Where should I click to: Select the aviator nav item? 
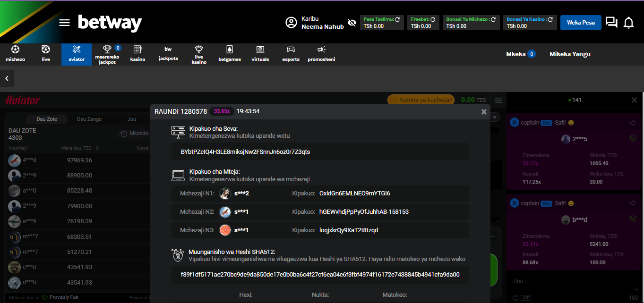tap(77, 54)
